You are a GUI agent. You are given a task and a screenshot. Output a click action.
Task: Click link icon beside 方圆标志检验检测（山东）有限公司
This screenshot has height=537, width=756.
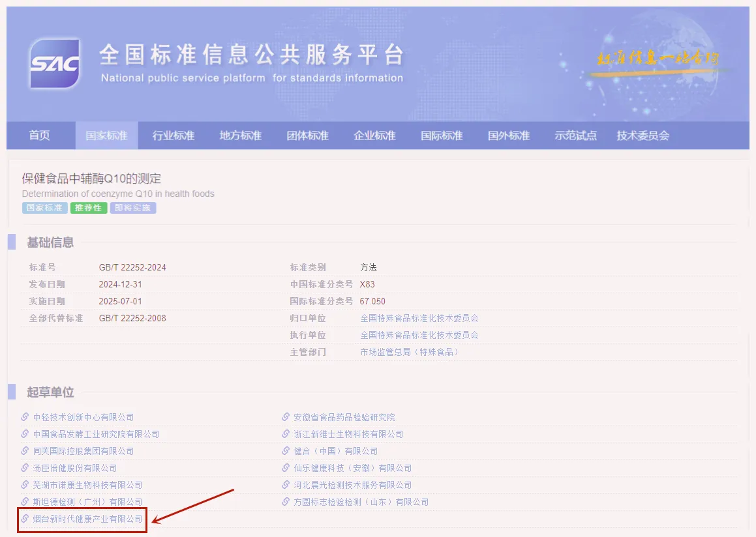pos(286,502)
